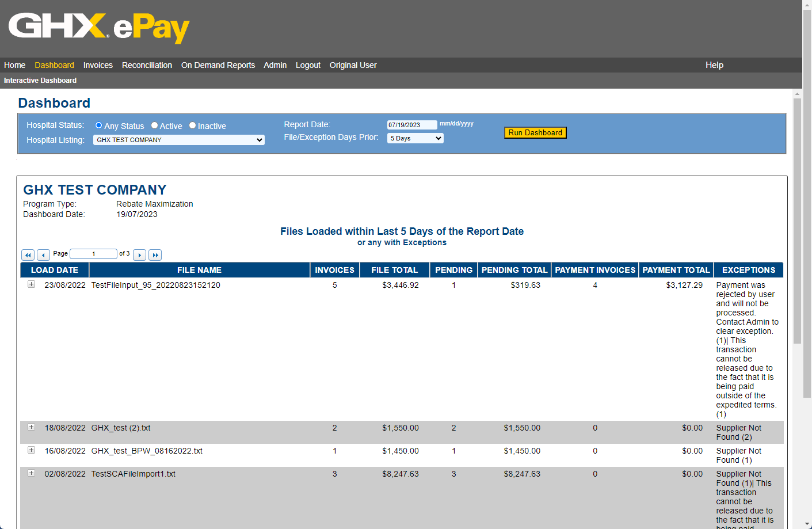
Task: Open the Hospital Listing dropdown
Action: [x=179, y=140]
